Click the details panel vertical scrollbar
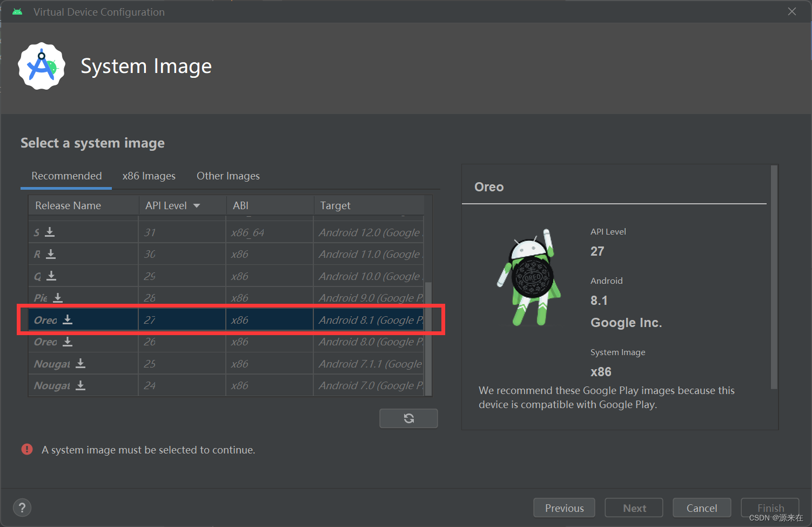 coord(774,277)
